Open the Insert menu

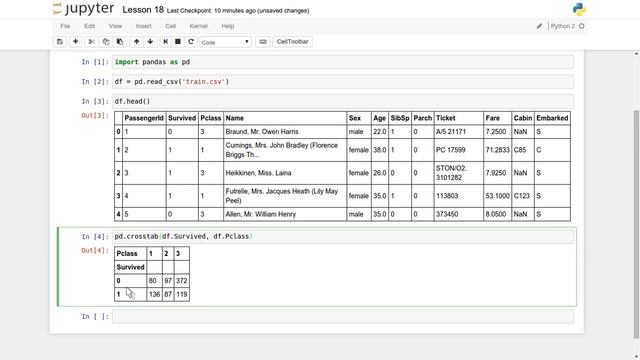click(144, 26)
